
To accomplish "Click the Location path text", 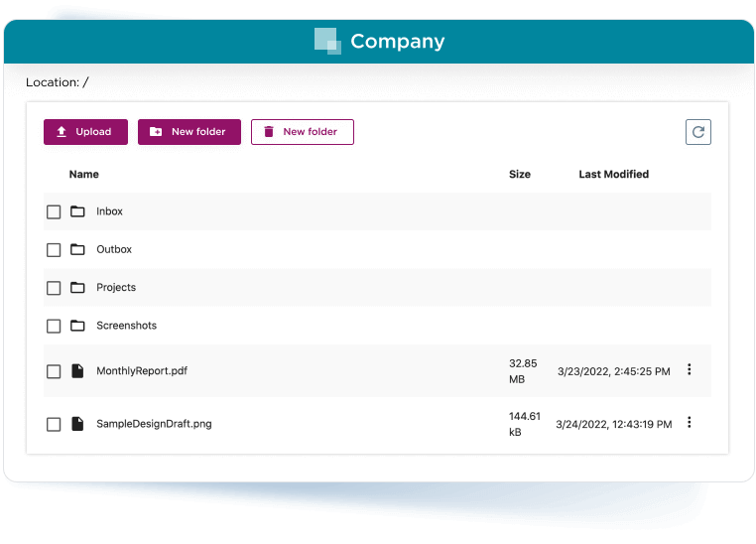I will point(58,82).
